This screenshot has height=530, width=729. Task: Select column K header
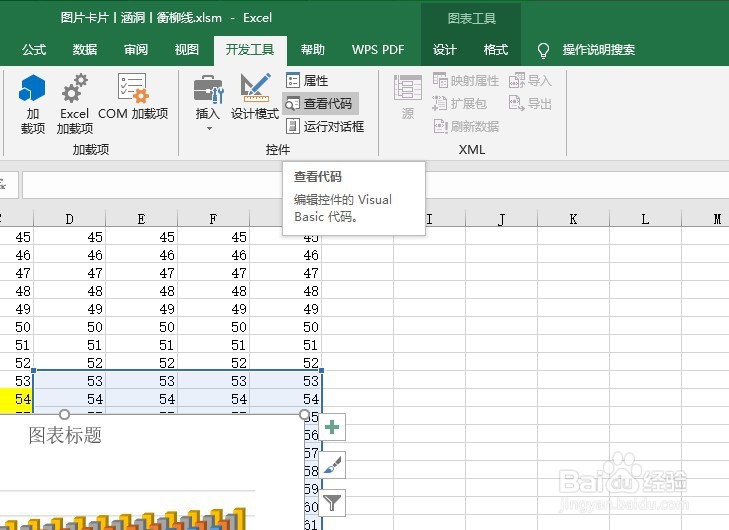click(573, 219)
